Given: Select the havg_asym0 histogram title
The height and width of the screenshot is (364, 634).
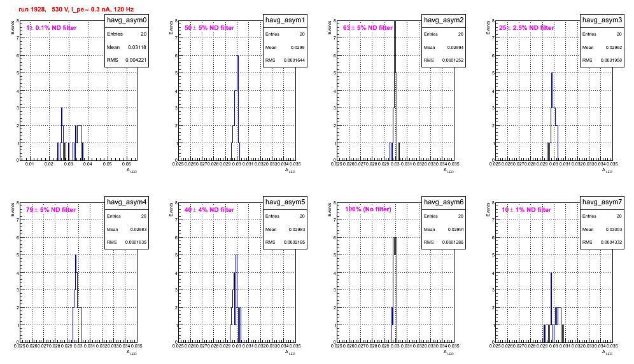Looking at the screenshot, I should [x=127, y=20].
